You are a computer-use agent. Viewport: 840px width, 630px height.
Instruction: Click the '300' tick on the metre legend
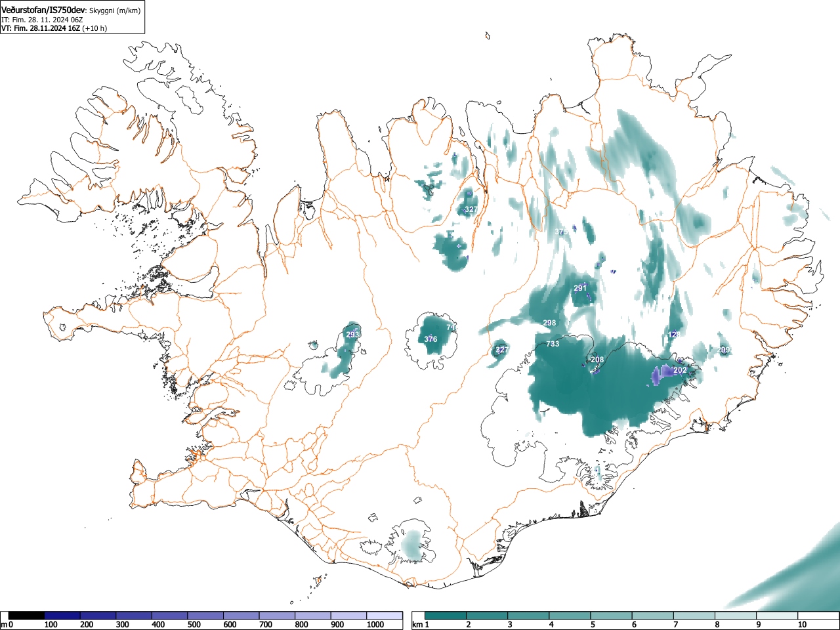(123, 625)
